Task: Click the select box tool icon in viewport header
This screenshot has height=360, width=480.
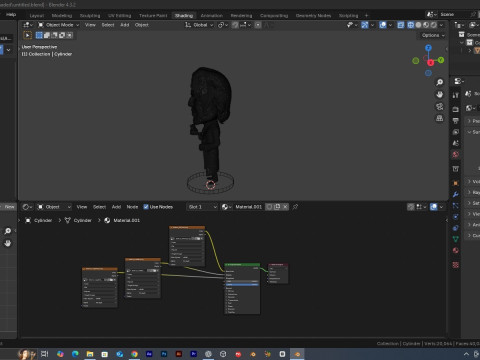Action: pyautogui.click(x=28, y=35)
